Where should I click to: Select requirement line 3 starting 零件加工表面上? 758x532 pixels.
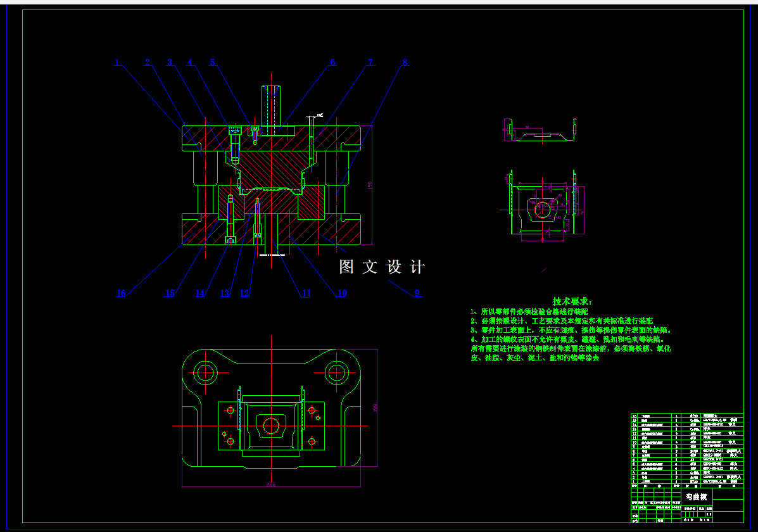tap(571, 330)
